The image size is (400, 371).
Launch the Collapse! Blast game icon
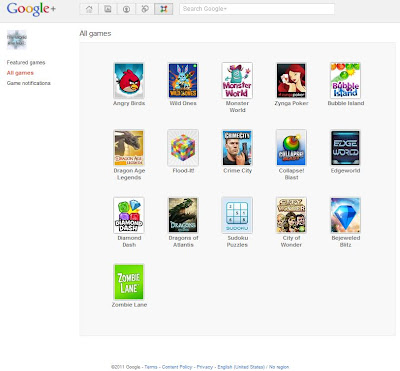[291, 148]
